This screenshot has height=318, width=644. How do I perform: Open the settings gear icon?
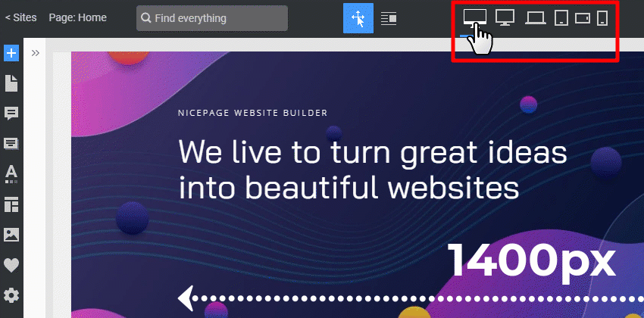point(11,295)
